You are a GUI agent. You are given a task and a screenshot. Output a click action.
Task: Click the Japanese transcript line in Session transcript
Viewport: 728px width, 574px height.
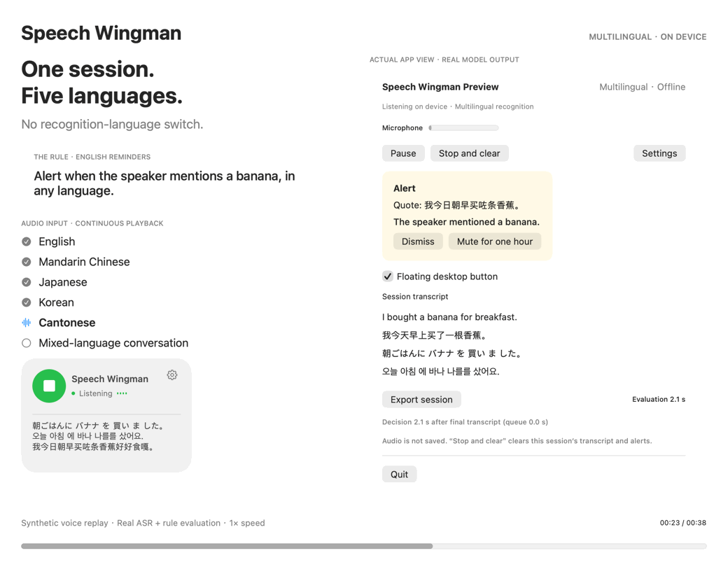[452, 353]
